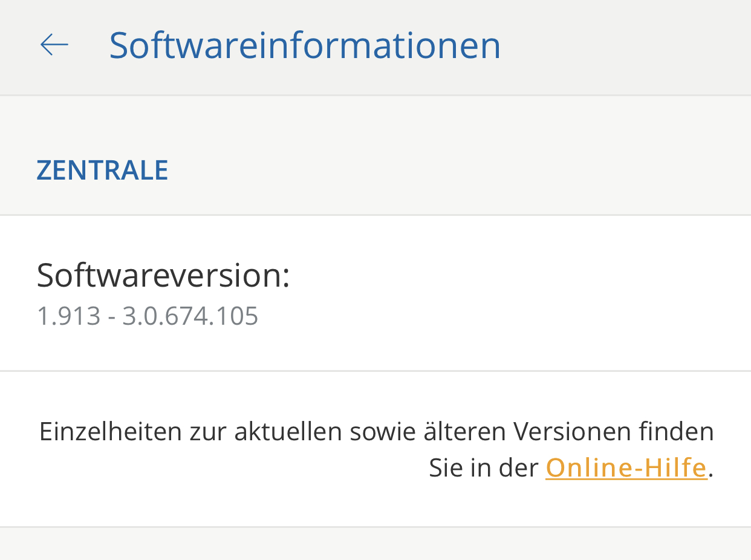Image resolution: width=751 pixels, height=560 pixels.
Task: Click the Softwareversion label
Action: point(163,275)
